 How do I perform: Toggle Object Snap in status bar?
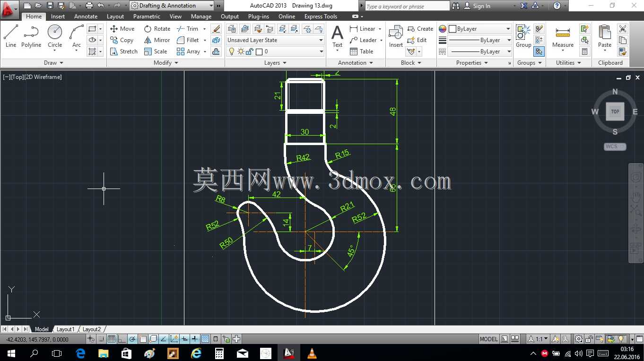click(143, 339)
